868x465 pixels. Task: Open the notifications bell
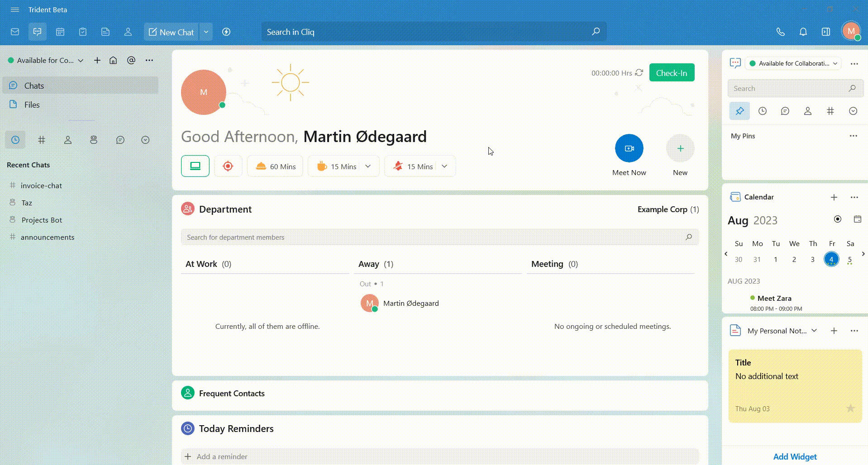point(803,32)
